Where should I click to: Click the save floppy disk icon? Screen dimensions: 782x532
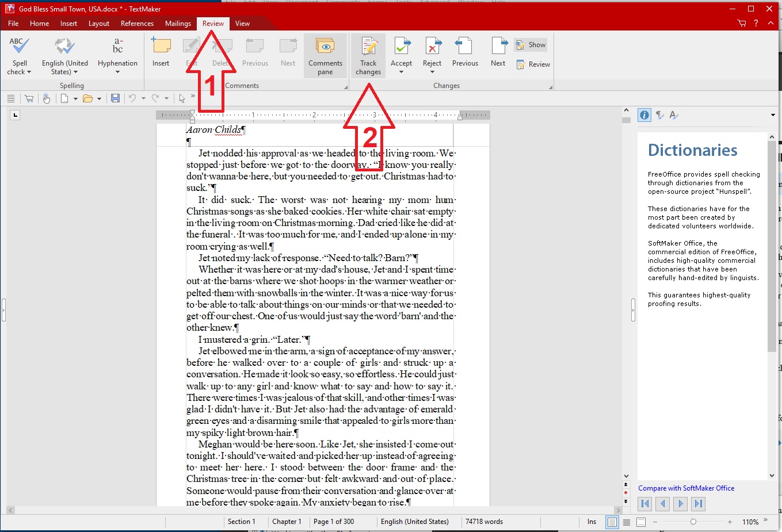[x=115, y=98]
